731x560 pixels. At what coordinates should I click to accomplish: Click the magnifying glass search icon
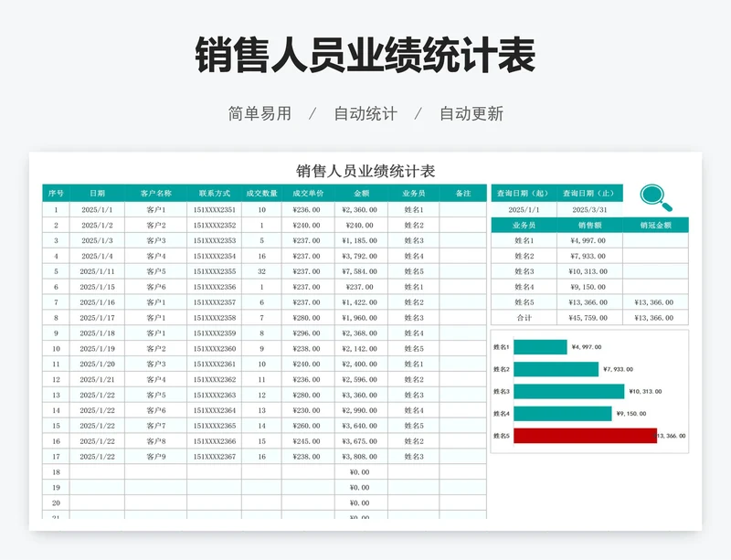[x=656, y=197]
